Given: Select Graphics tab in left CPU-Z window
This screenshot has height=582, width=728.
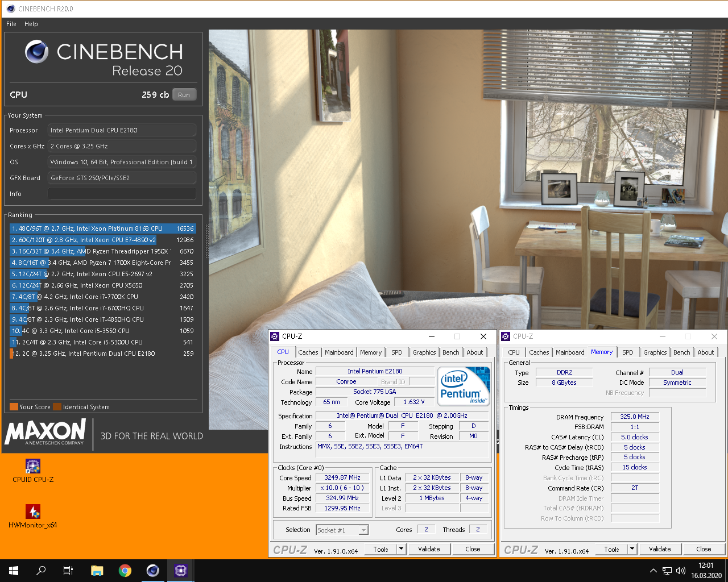Looking at the screenshot, I should (x=424, y=352).
